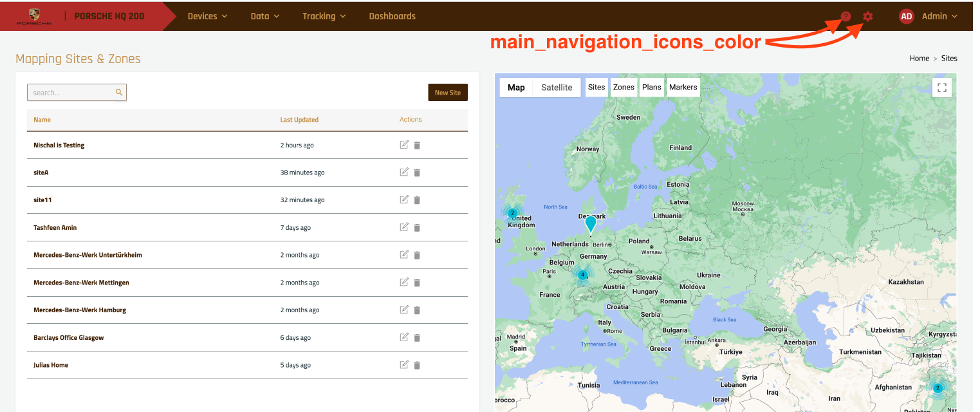Toggle Zones layer on the map
980x412 pixels.
pyautogui.click(x=624, y=88)
